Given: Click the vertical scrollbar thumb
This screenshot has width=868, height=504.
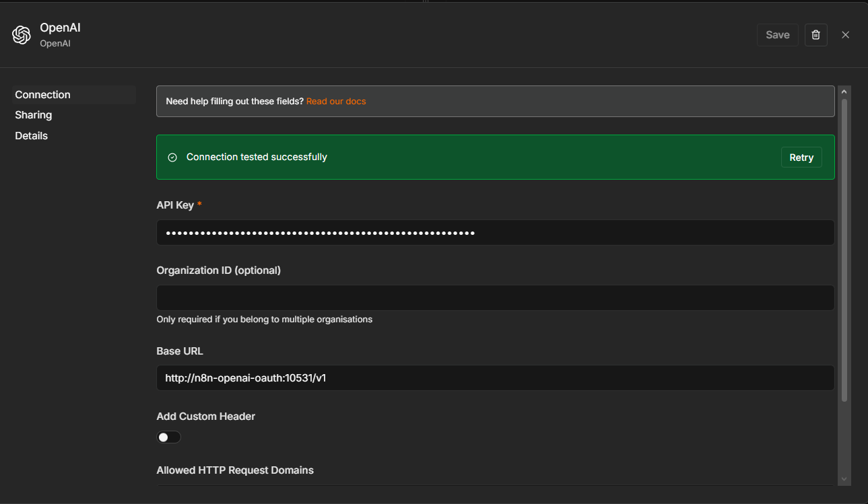Looking at the screenshot, I should (844, 250).
